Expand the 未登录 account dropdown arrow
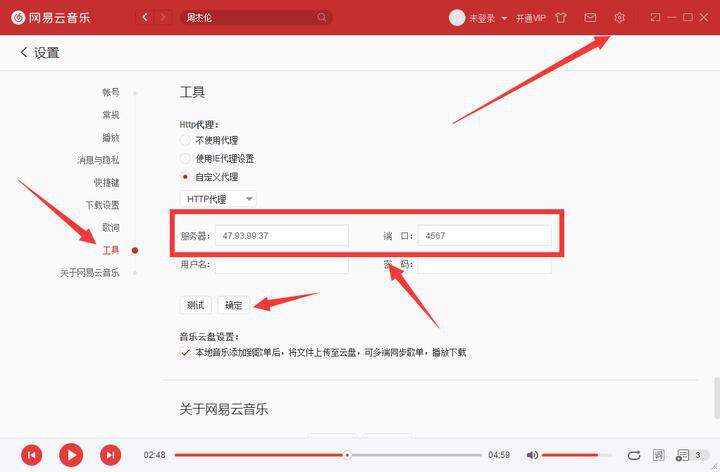Image resolution: width=720 pixels, height=472 pixels. (504, 18)
